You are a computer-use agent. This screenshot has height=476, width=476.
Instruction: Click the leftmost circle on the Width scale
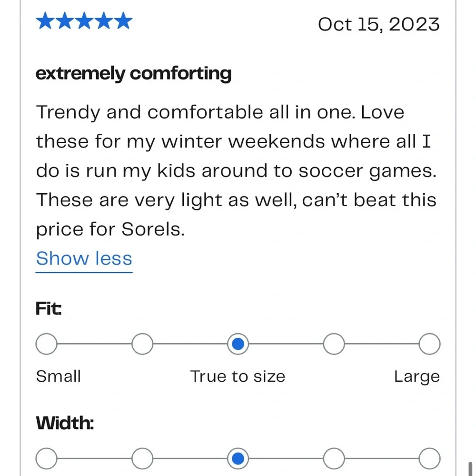[x=46, y=458]
